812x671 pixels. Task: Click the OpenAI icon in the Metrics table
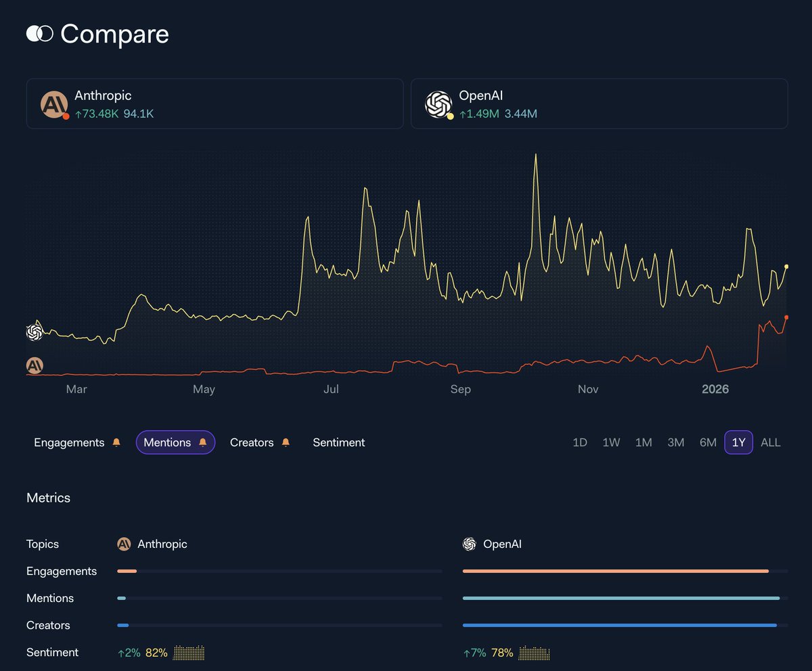point(468,544)
